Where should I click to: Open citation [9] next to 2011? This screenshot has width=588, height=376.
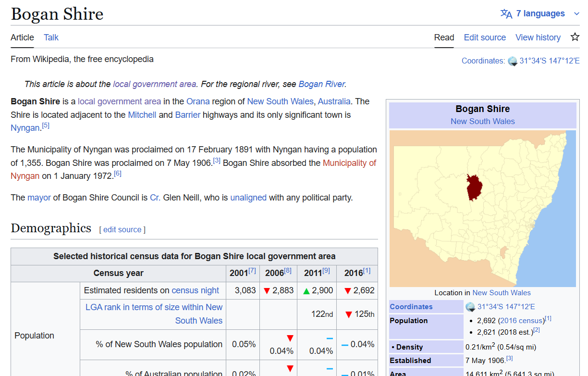click(326, 271)
